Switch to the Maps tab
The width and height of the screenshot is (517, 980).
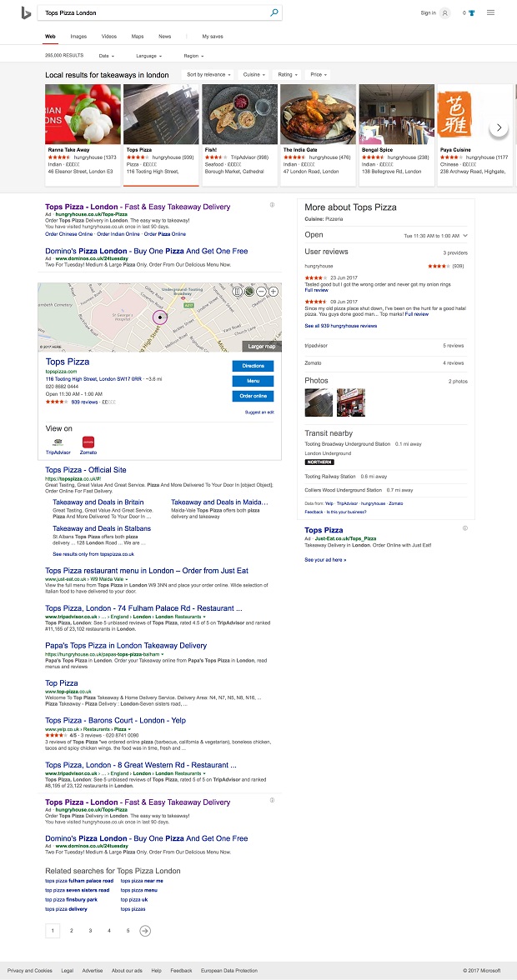[138, 37]
